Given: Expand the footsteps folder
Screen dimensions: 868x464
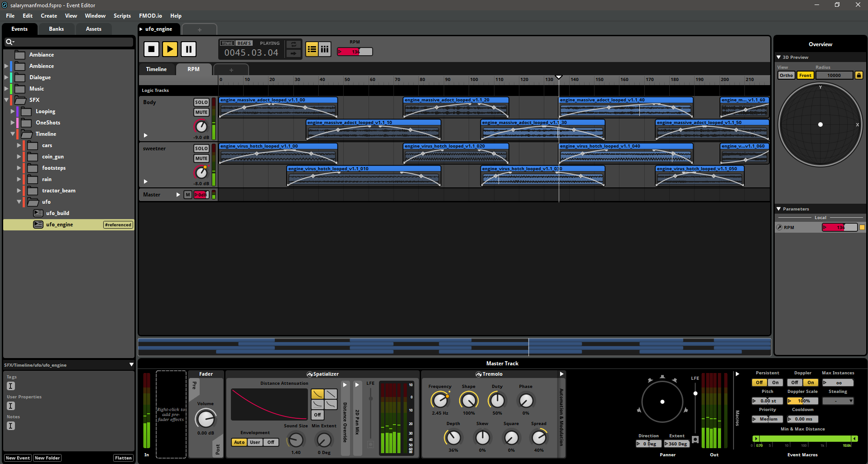Looking at the screenshot, I should (19, 168).
